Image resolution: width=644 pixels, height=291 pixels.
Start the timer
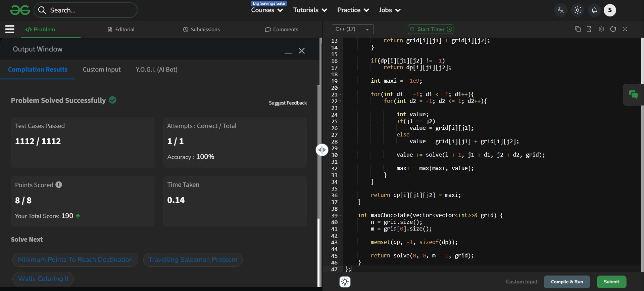tap(431, 29)
